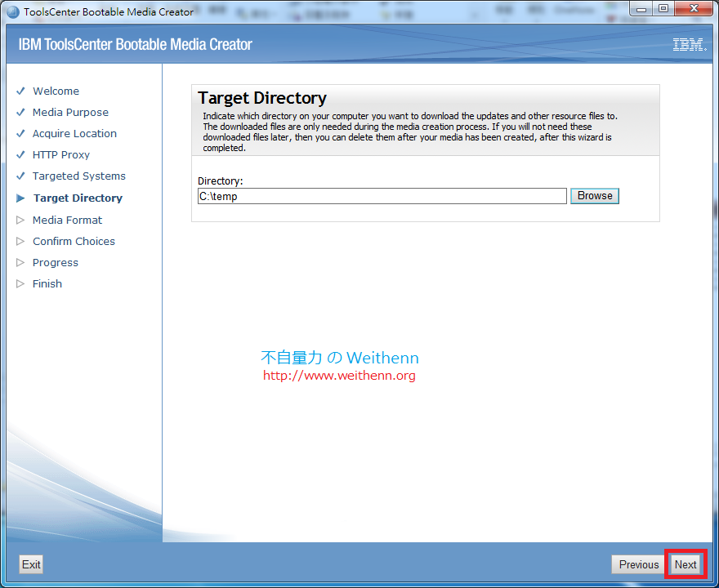Image resolution: width=719 pixels, height=588 pixels.
Task: Select the Acquire Location step
Action: point(74,133)
